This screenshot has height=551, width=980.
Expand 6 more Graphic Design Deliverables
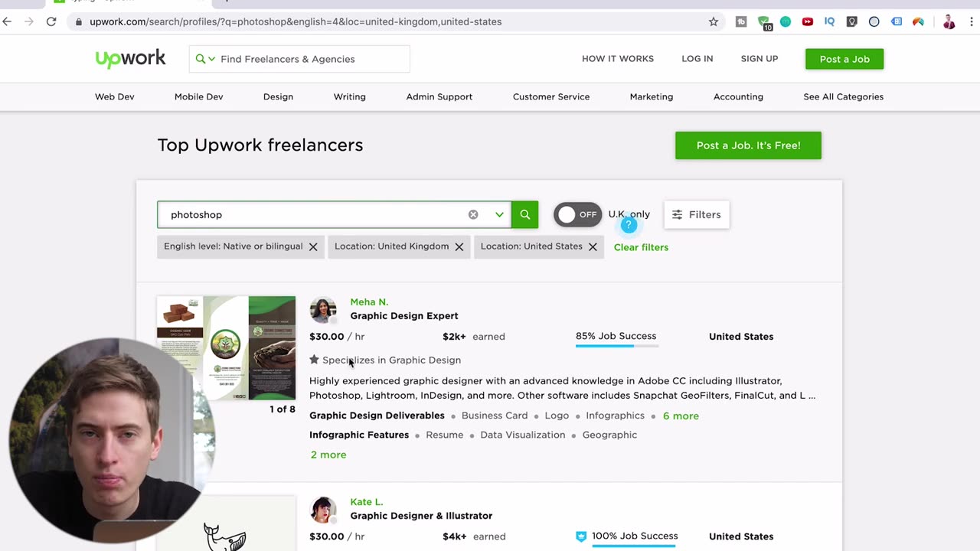click(681, 416)
